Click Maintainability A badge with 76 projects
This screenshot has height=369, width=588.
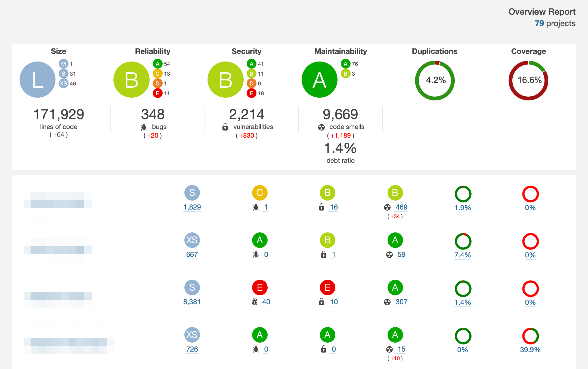[x=345, y=64]
